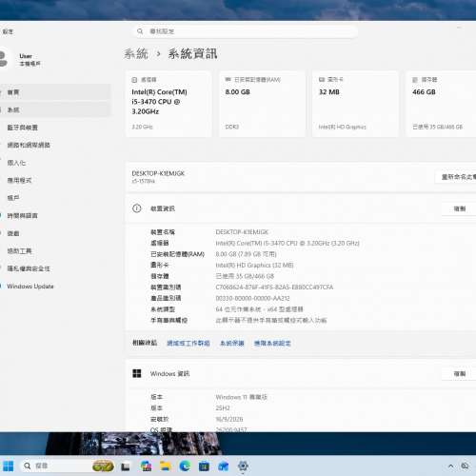This screenshot has height=476, width=476.
Task: Copy the 裝置資訊 details
Action: (x=459, y=208)
